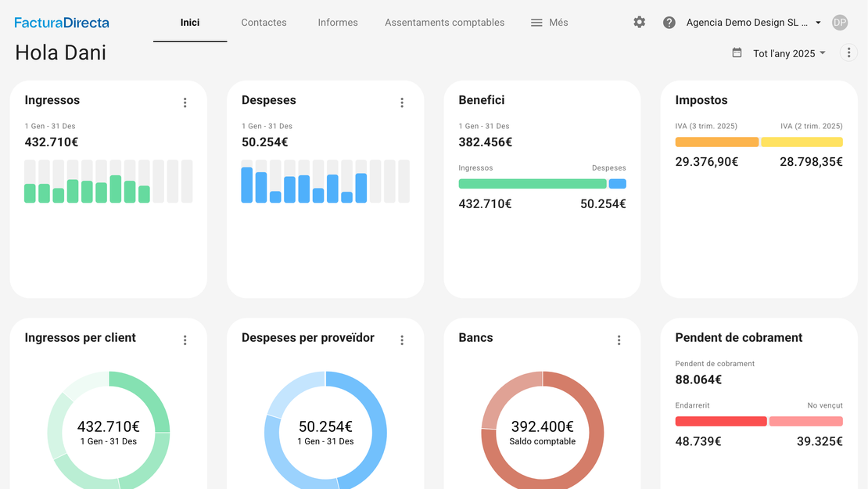Open Ingressos card three-dot menu

pyautogui.click(x=185, y=102)
